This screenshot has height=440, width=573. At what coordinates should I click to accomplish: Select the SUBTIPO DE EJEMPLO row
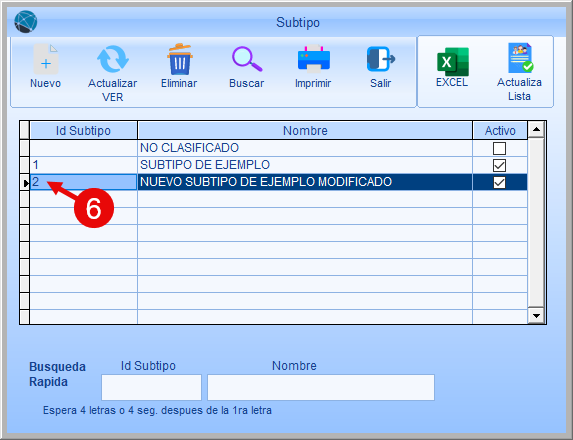278,165
